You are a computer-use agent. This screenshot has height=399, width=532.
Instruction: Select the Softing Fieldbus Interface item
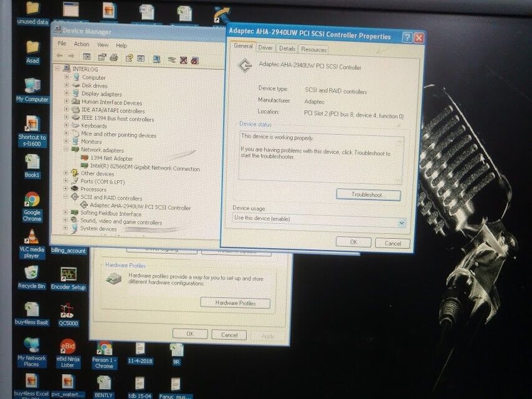point(111,214)
